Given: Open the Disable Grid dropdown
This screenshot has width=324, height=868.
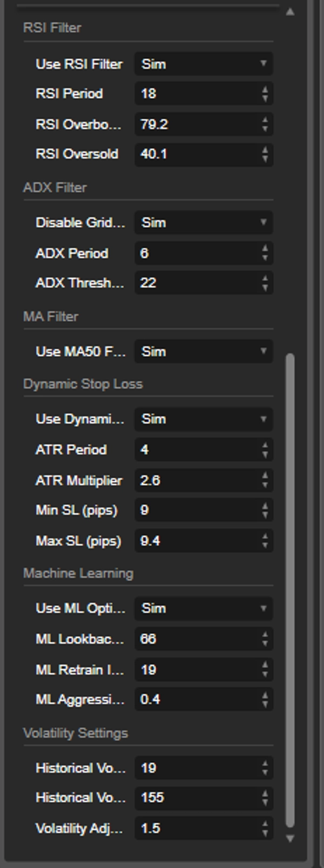Looking at the screenshot, I should pos(203,222).
